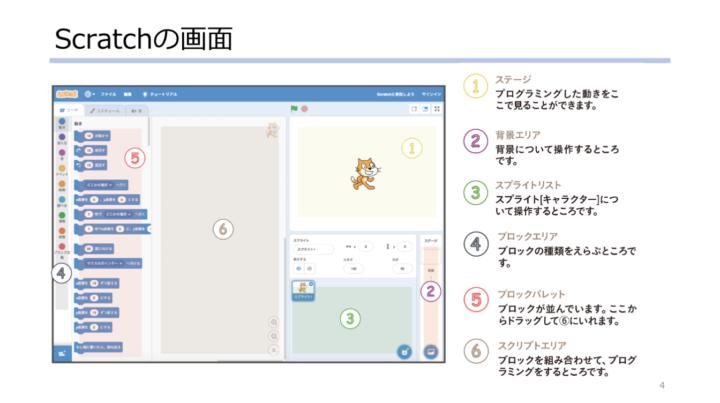The height and width of the screenshot is (403, 720).
Task: Click the スクリプトエリア heading on the slide
Action: tap(532, 345)
